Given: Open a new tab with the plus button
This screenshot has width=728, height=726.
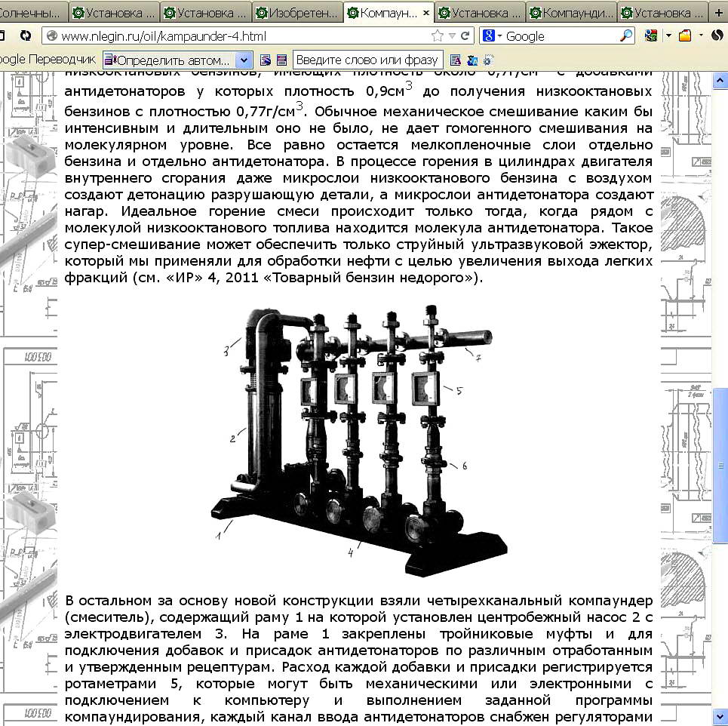Looking at the screenshot, I should [719, 13].
